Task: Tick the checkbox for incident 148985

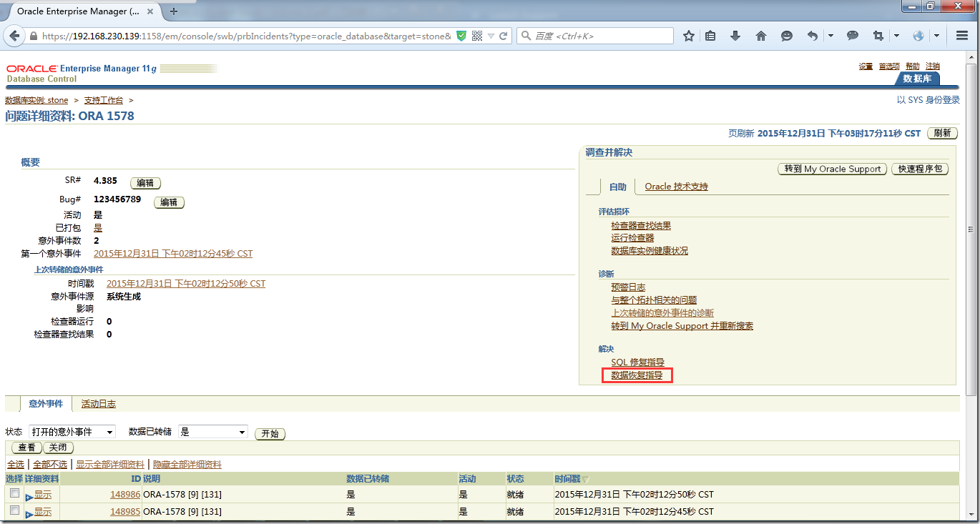Action: (x=14, y=510)
